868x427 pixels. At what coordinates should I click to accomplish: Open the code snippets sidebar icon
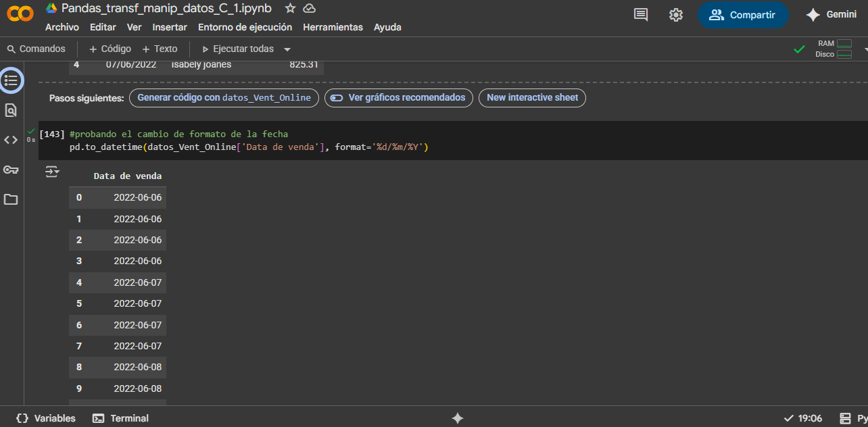(11, 140)
